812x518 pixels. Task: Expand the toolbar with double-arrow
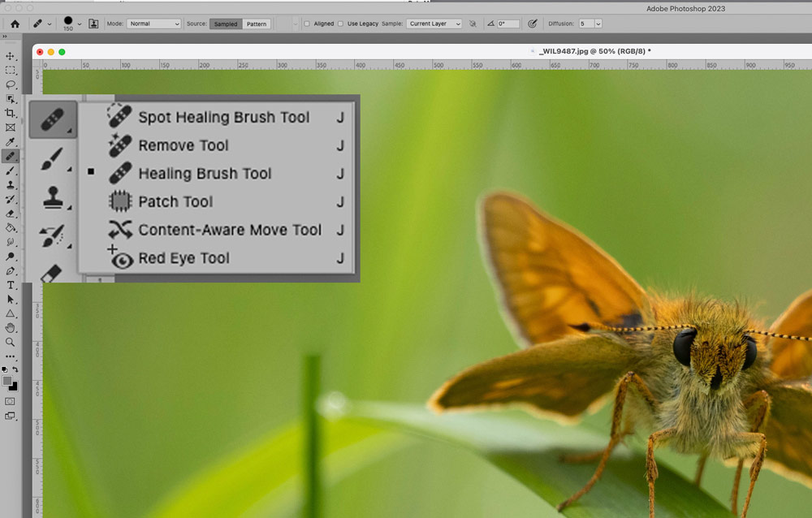click(4, 37)
